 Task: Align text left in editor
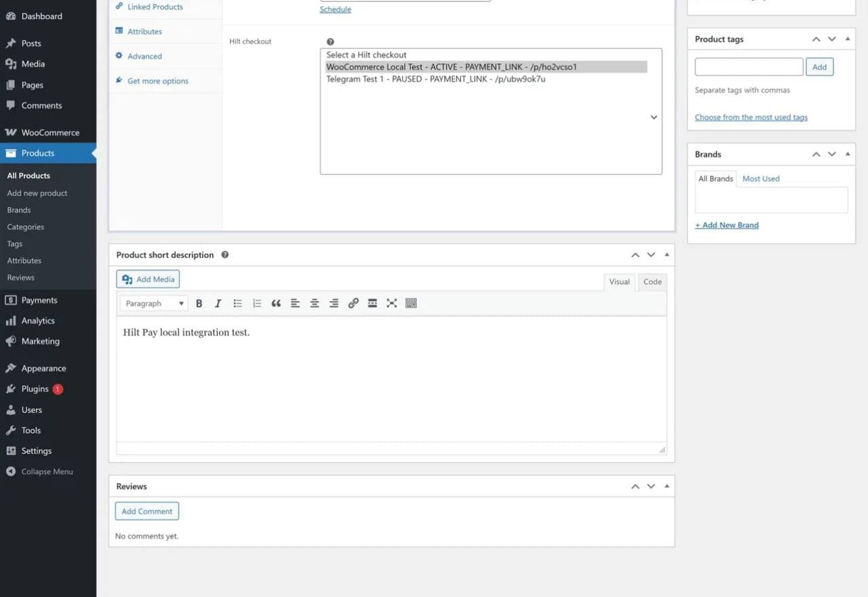click(x=295, y=303)
